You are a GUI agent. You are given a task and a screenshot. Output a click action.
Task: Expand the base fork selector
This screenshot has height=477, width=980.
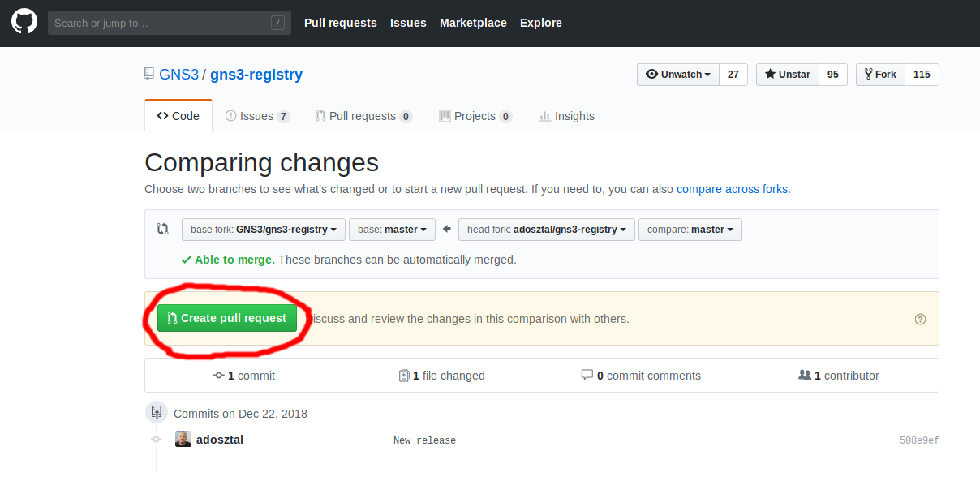pos(264,230)
